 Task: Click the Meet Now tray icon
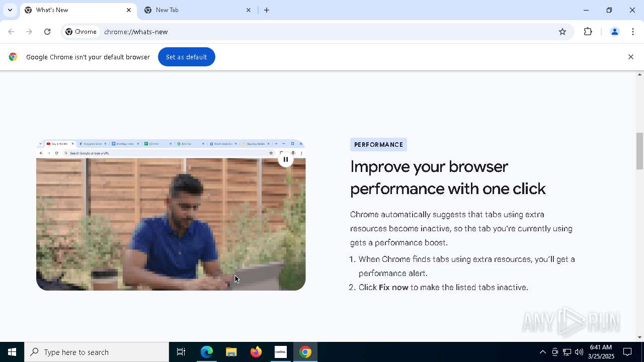[x=555, y=352]
